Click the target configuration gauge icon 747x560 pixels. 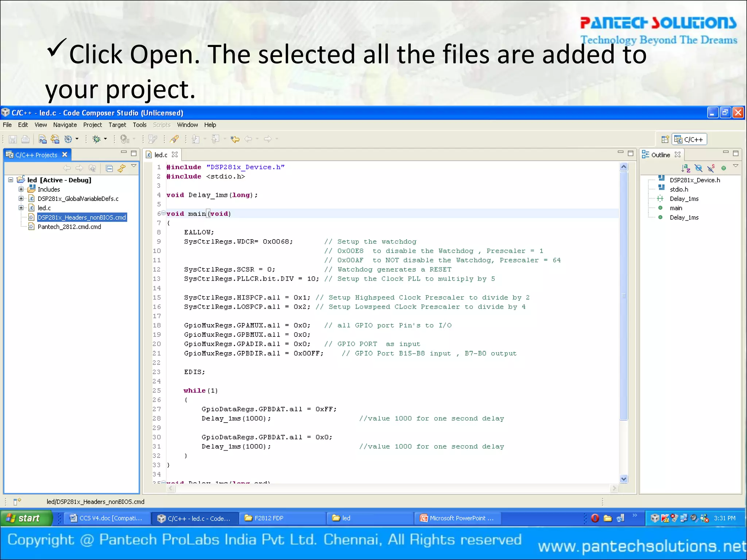(x=68, y=139)
